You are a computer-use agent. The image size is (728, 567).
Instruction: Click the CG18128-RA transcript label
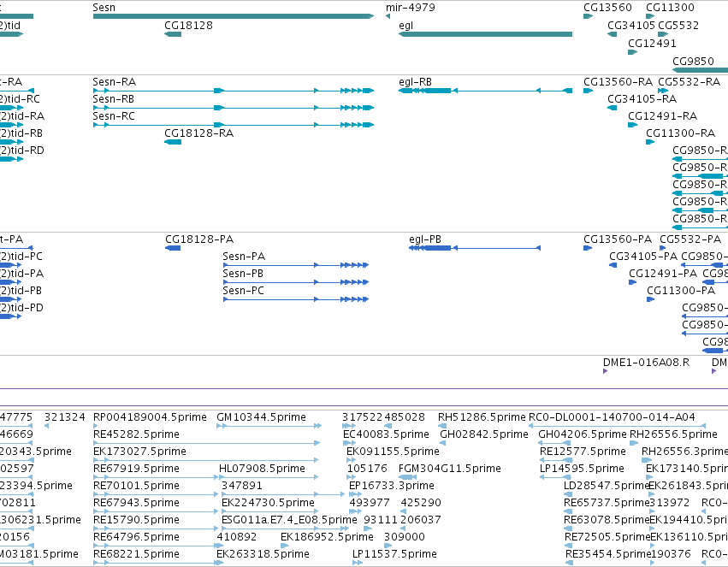coord(199,133)
